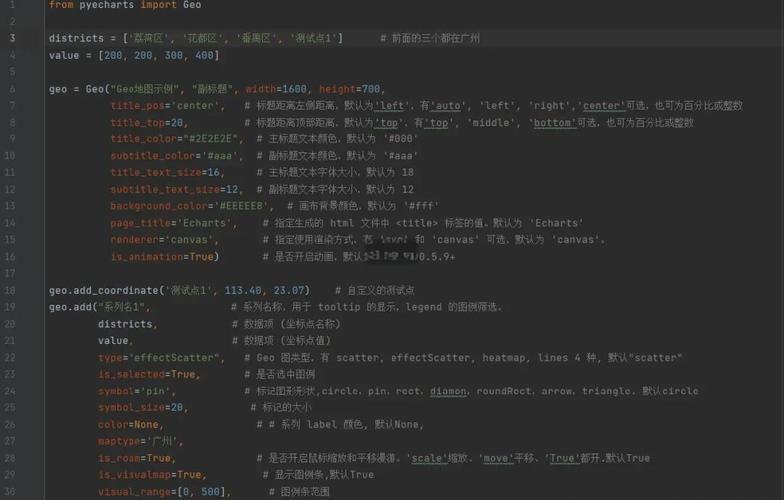Click gutter line number 3
Screen dimensions: 784x500
tap(12, 38)
